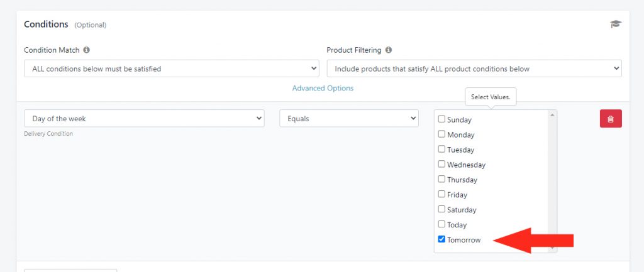644x272 pixels.
Task: Expand the Day of the week dropdown
Action: (x=144, y=118)
